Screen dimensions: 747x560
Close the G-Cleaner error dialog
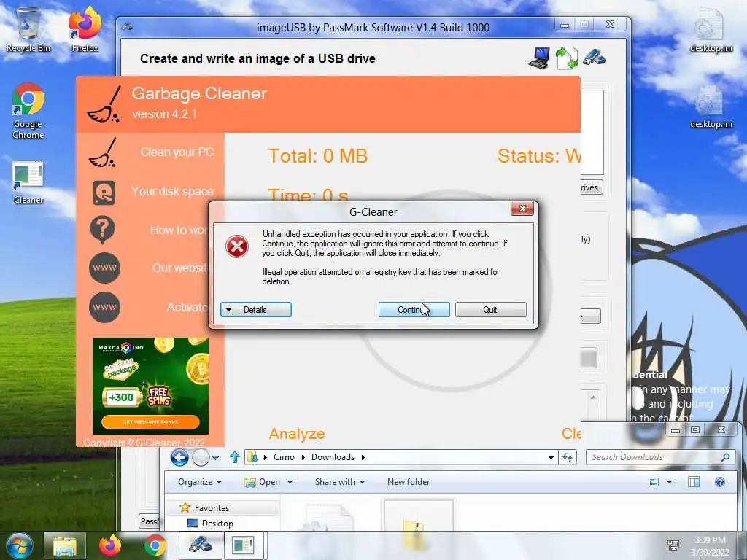(522, 209)
